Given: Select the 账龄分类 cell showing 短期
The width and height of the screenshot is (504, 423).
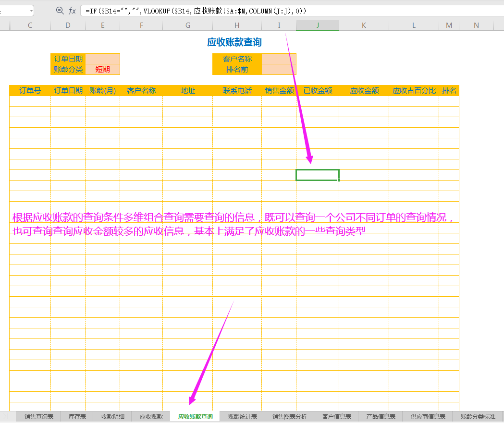Looking at the screenshot, I should [x=103, y=69].
